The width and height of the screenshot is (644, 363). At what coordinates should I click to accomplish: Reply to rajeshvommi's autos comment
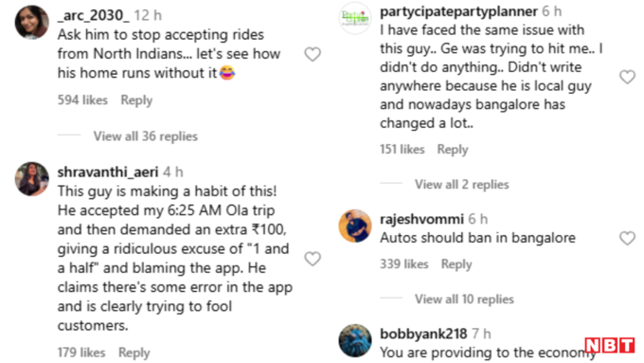click(x=456, y=264)
